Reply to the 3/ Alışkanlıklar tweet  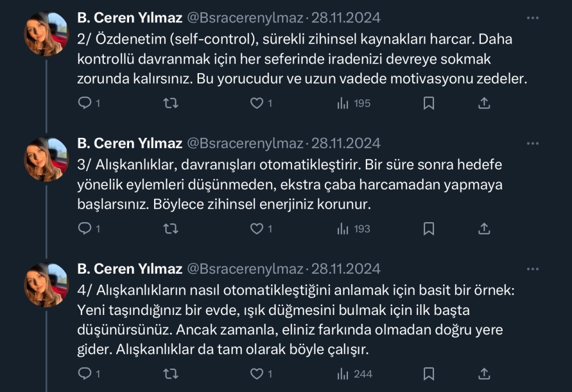[x=84, y=229]
